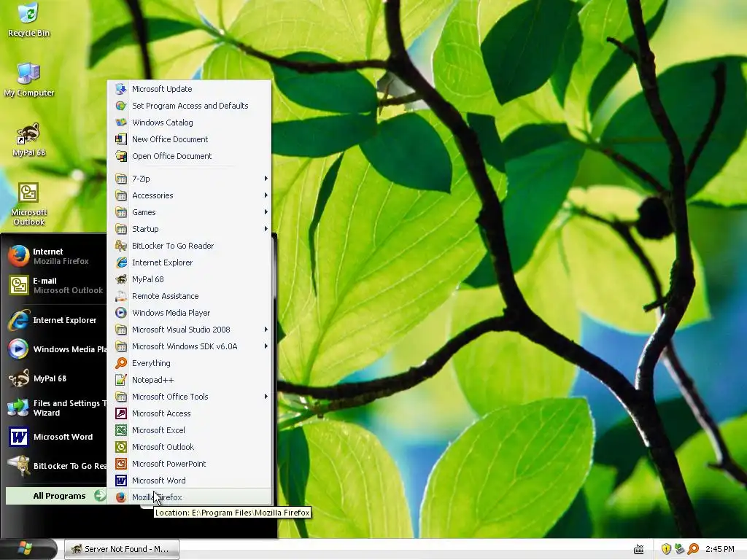Click the All Programs label
Viewport: 747px width, 560px height.
[60, 496]
